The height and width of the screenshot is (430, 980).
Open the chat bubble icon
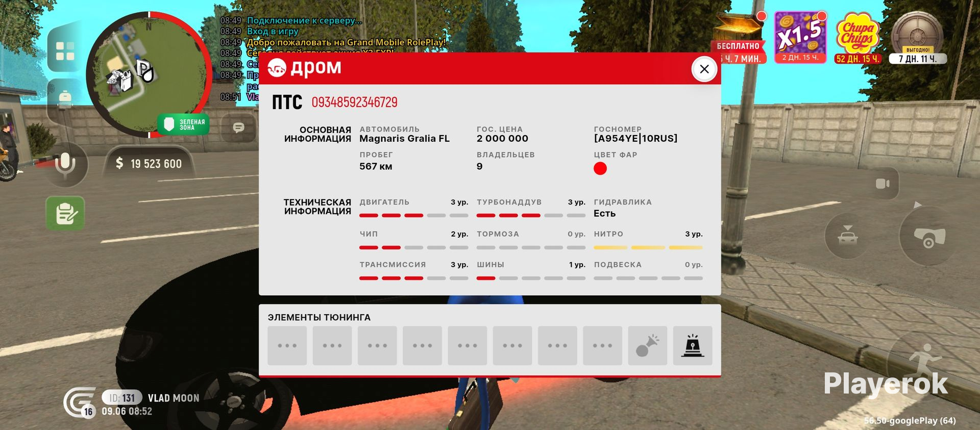(x=238, y=128)
